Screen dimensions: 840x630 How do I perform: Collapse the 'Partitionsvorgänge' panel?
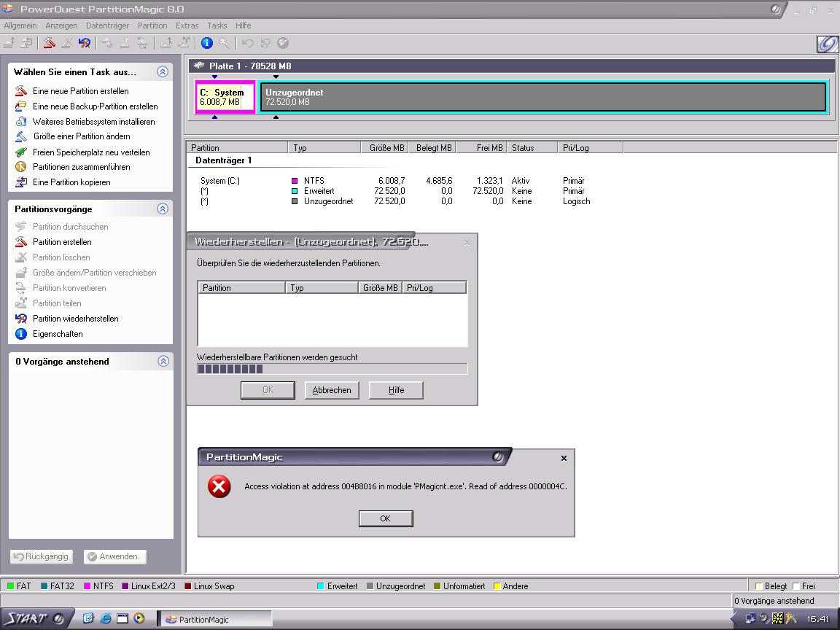click(x=163, y=209)
